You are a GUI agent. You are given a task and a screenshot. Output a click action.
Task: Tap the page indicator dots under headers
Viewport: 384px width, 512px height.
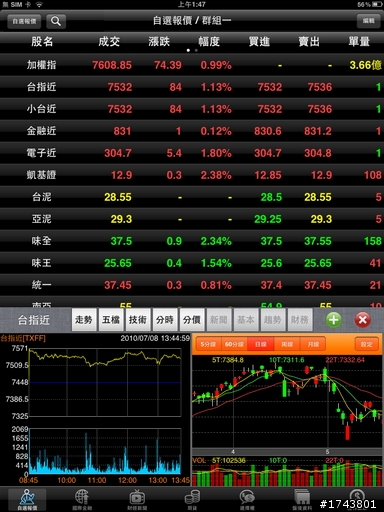pos(192,50)
